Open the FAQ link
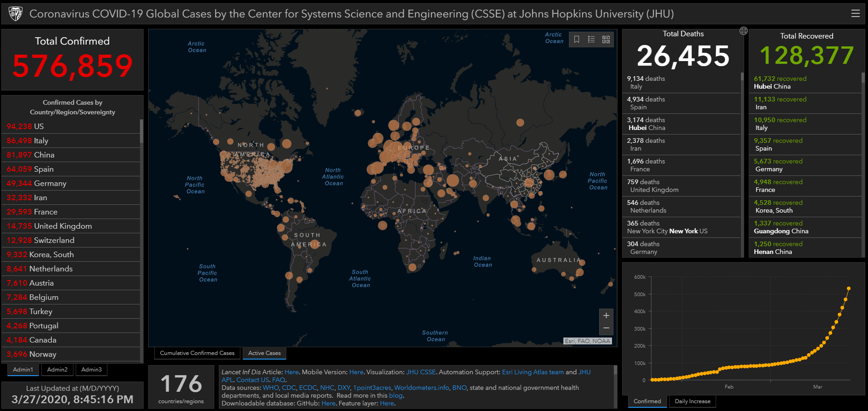868x411 pixels. [x=278, y=380]
